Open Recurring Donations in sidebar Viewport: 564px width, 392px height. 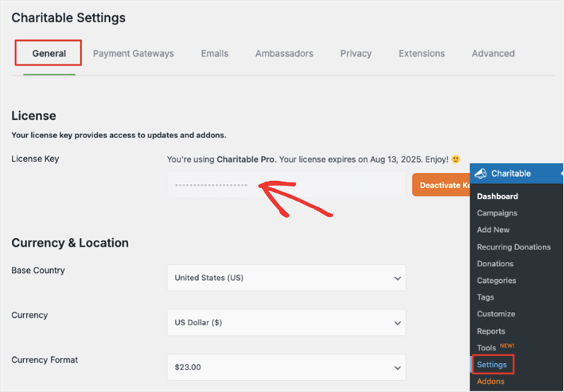click(x=514, y=247)
